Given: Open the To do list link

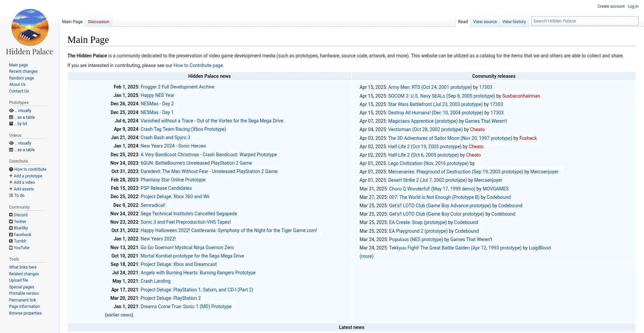Looking at the screenshot, I should 19,196.
